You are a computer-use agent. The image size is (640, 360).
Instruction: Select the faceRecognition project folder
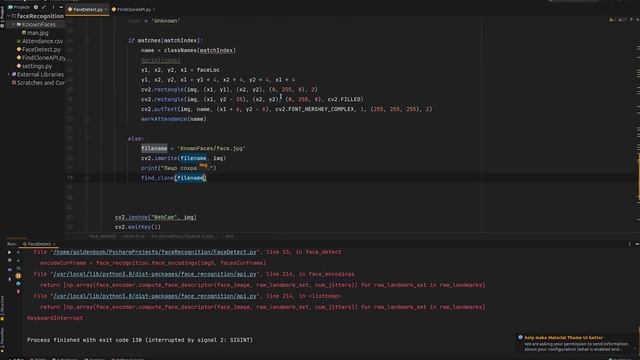[x=40, y=16]
